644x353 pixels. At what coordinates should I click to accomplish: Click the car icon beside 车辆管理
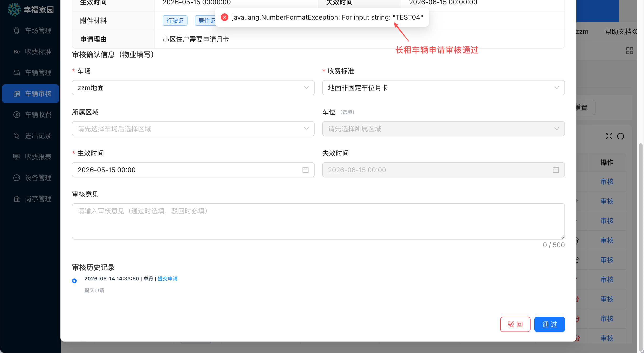point(16,73)
